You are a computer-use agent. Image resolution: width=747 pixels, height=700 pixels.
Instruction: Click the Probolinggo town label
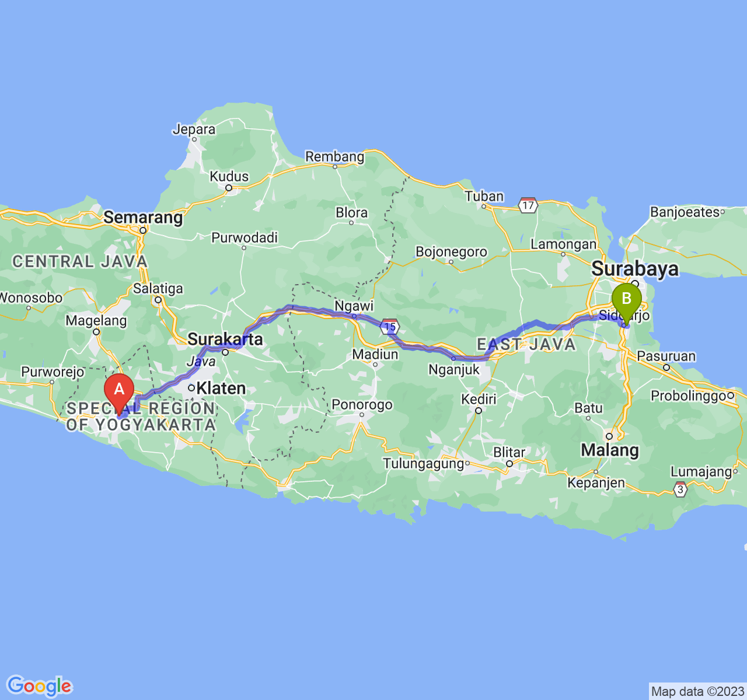click(x=689, y=396)
